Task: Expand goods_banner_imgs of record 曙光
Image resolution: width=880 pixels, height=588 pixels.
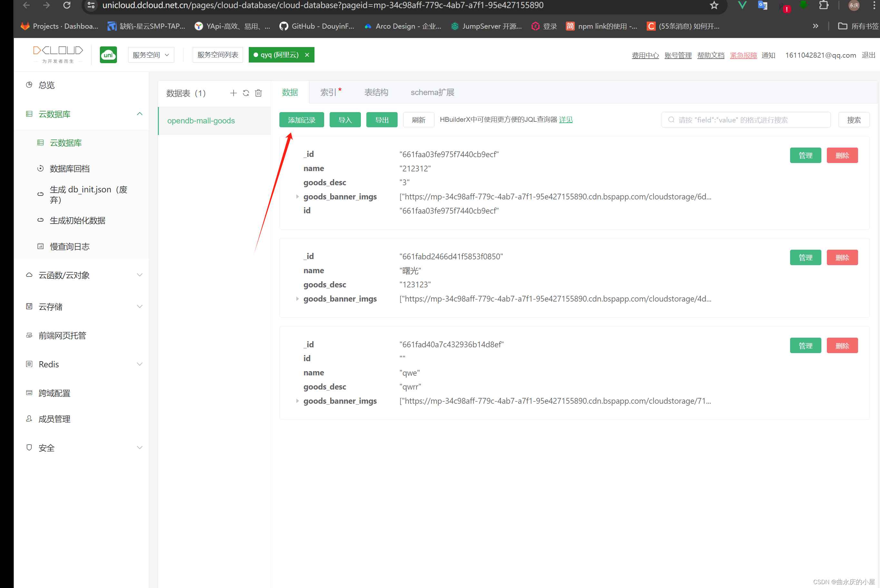Action: [x=297, y=299]
